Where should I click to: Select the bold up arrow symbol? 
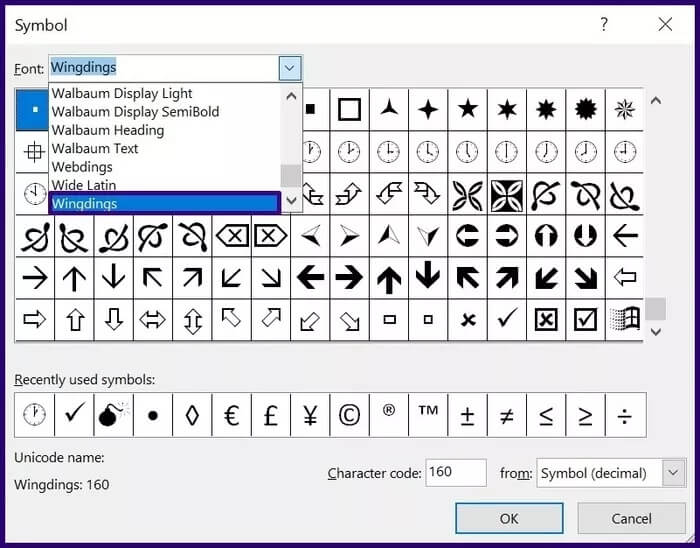tap(389, 278)
